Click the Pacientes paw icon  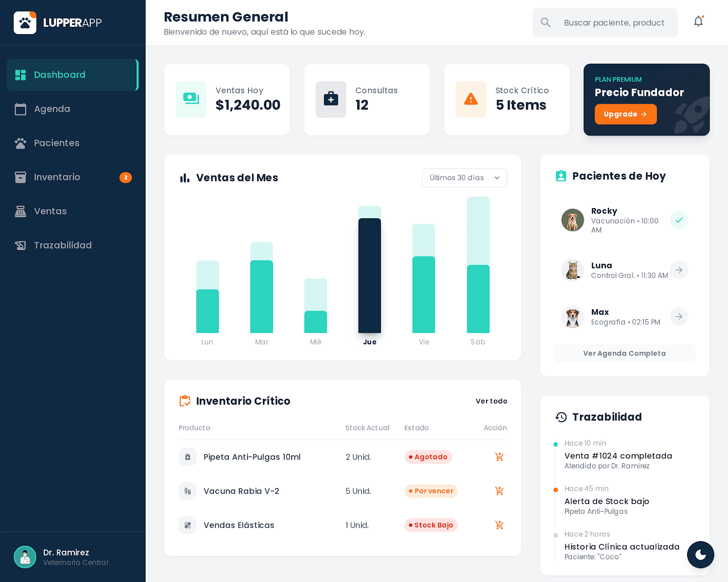click(20, 143)
